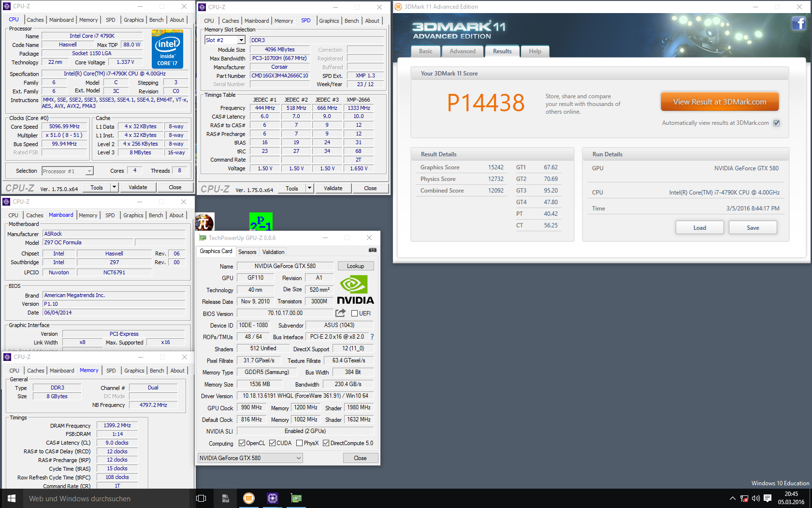The width and height of the screenshot is (812, 508).
Task: Open Graphics tab in CPU-Z SPD window
Action: (x=329, y=21)
